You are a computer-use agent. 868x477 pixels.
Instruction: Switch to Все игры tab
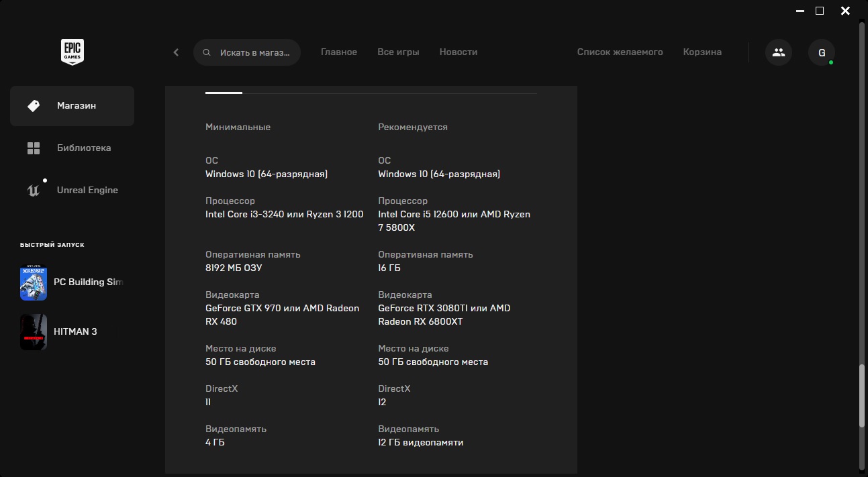(x=398, y=52)
